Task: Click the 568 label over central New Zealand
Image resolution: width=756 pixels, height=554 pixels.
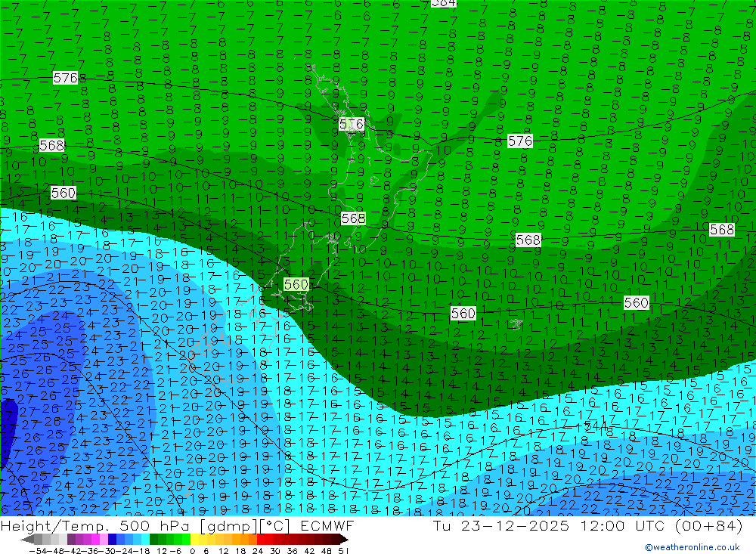Action: [x=353, y=218]
